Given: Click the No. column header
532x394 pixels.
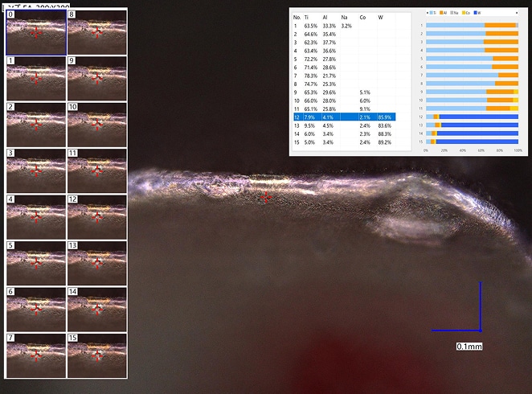Looking at the screenshot, I should pos(297,17).
